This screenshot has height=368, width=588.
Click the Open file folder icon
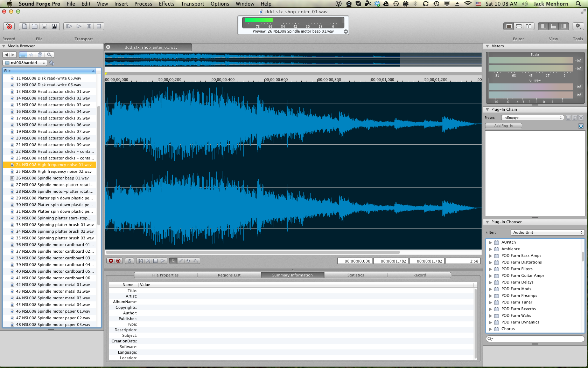(x=35, y=26)
